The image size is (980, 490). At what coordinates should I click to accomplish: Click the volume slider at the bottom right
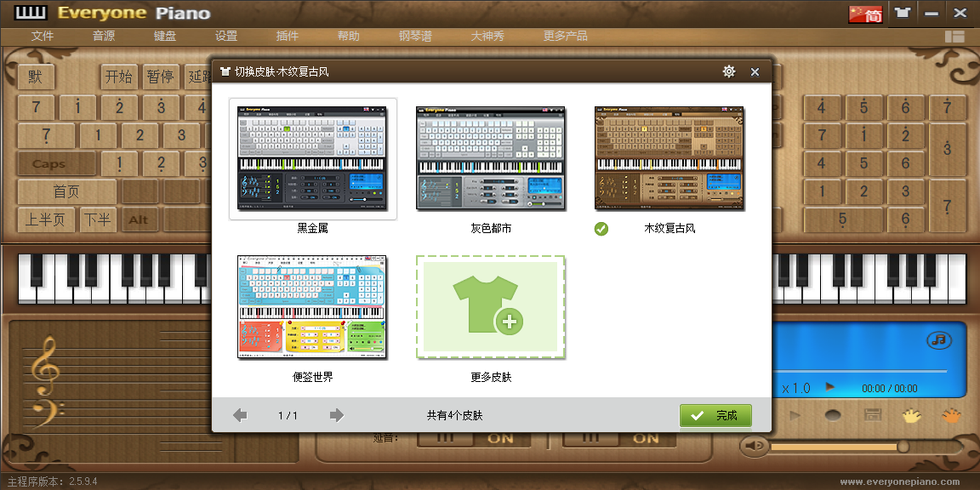(x=903, y=446)
